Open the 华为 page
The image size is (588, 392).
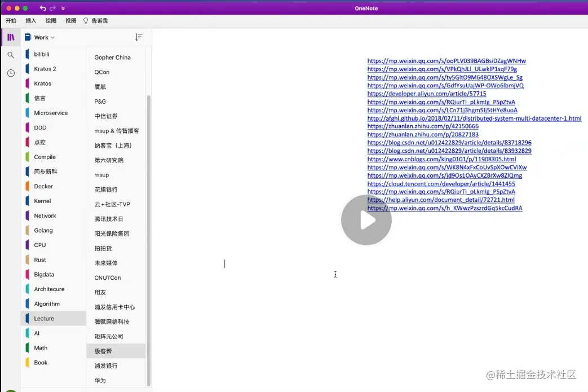(x=116, y=380)
